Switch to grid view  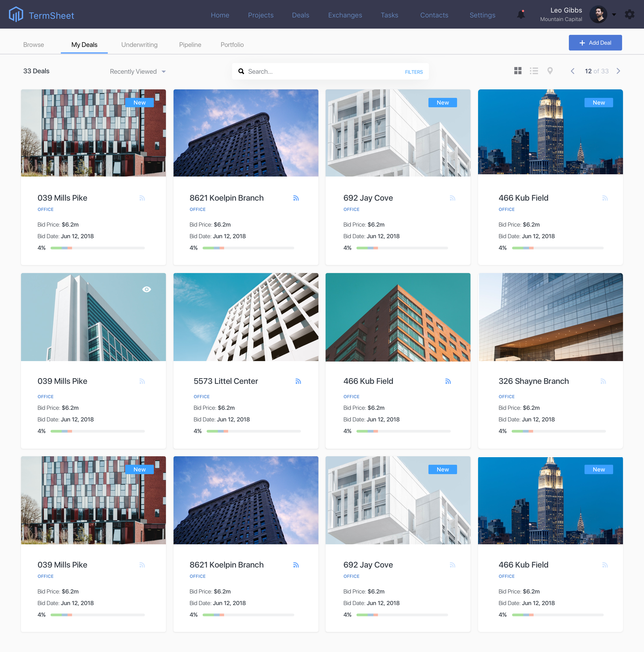pos(518,71)
